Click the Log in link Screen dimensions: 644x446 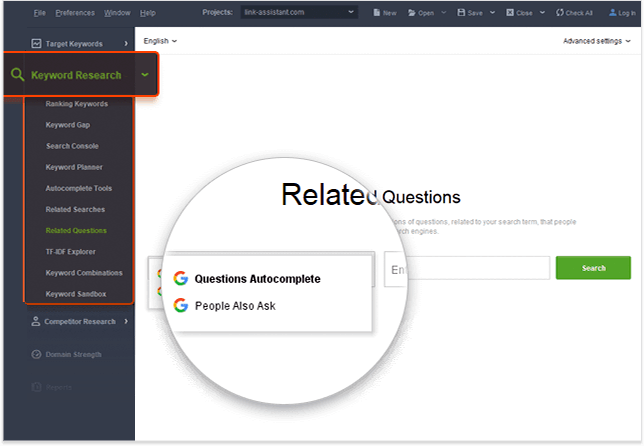[x=627, y=13]
